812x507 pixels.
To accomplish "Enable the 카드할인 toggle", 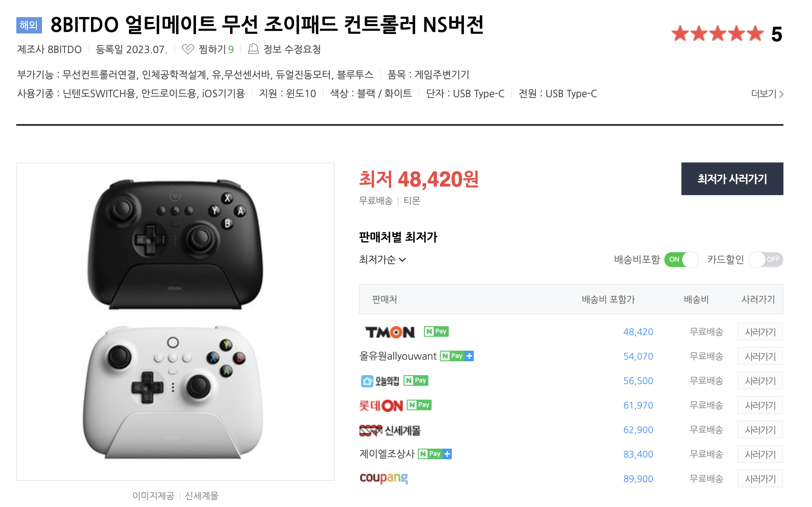I will [x=766, y=260].
